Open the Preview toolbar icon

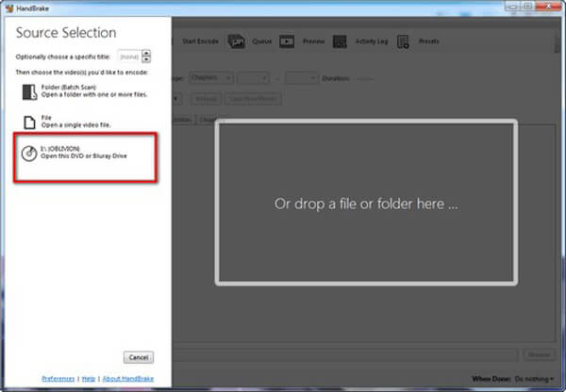(x=287, y=41)
